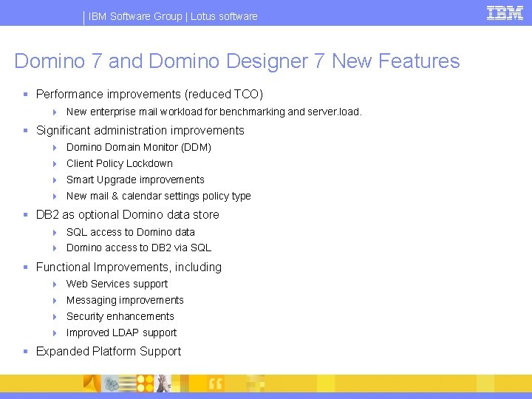Select 'Significant administration improvements' bullet
The width and height of the screenshot is (532, 399).
(140, 130)
